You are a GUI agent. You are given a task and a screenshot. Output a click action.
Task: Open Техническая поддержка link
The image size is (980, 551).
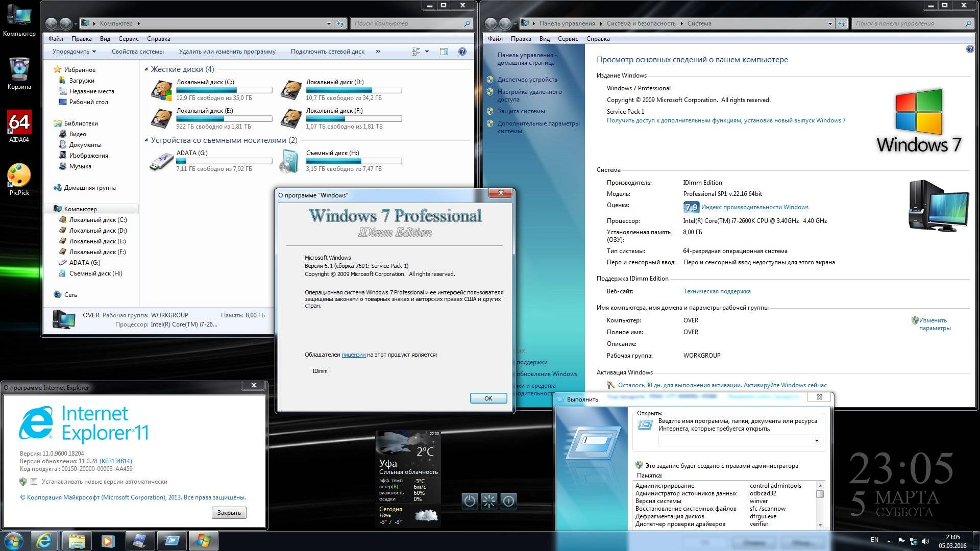pyautogui.click(x=717, y=291)
